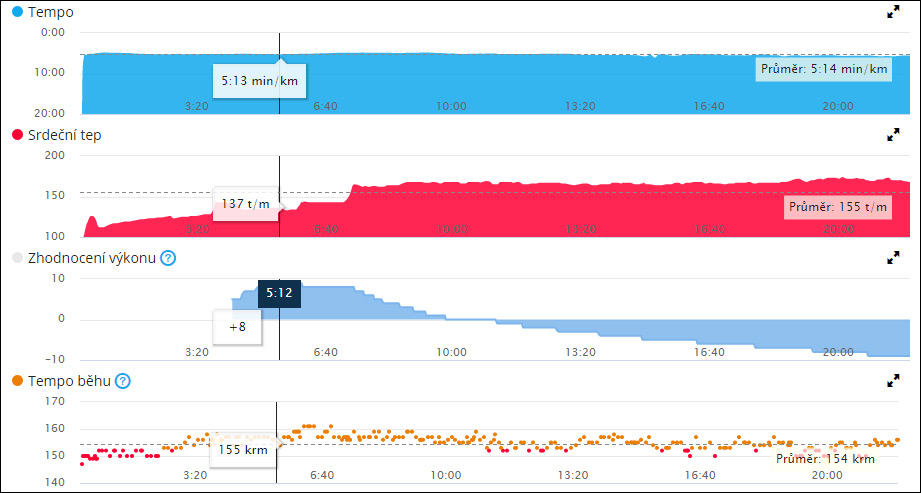Click the 137 t/m heart rate tooltip
Viewport: 921px width, 493px height.
click(246, 203)
